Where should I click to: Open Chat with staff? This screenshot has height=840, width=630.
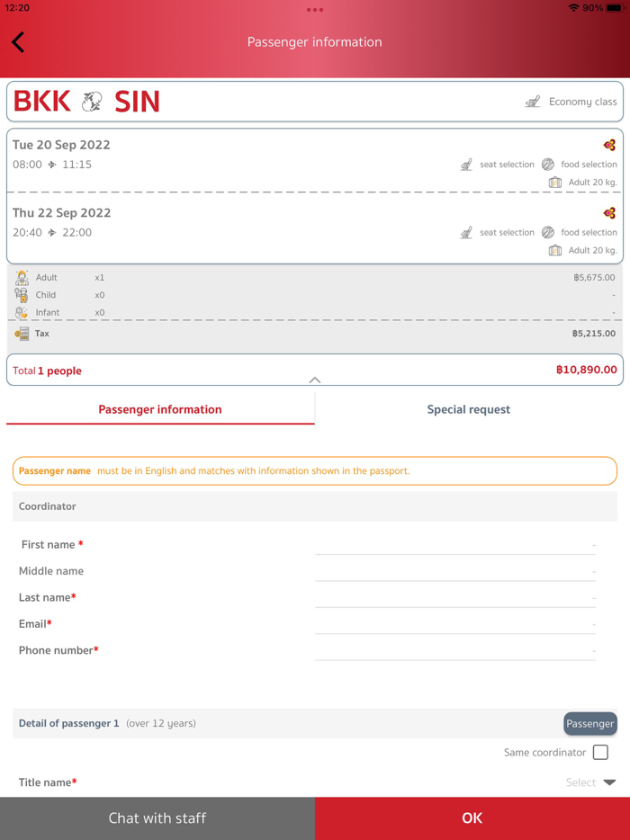tap(157, 818)
